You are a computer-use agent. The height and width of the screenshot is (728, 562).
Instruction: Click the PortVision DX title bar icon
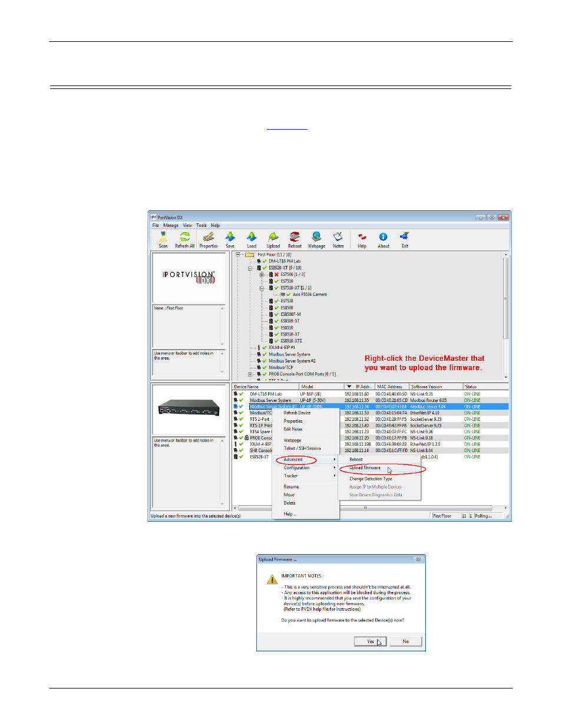[x=154, y=218]
